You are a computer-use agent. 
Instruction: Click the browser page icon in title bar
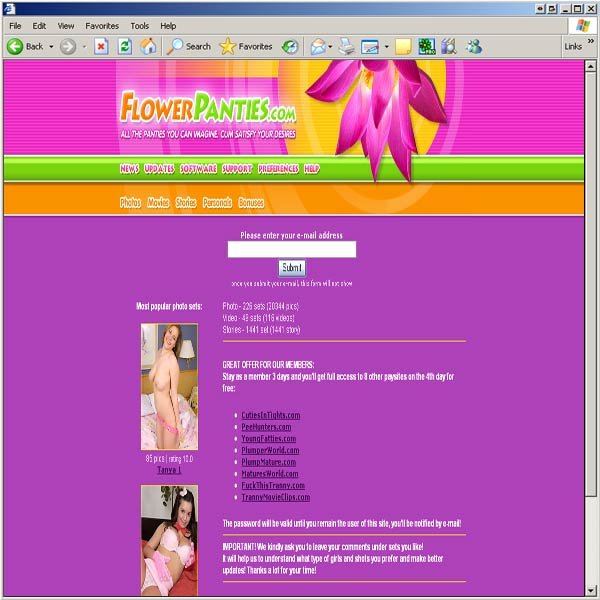(9, 8)
